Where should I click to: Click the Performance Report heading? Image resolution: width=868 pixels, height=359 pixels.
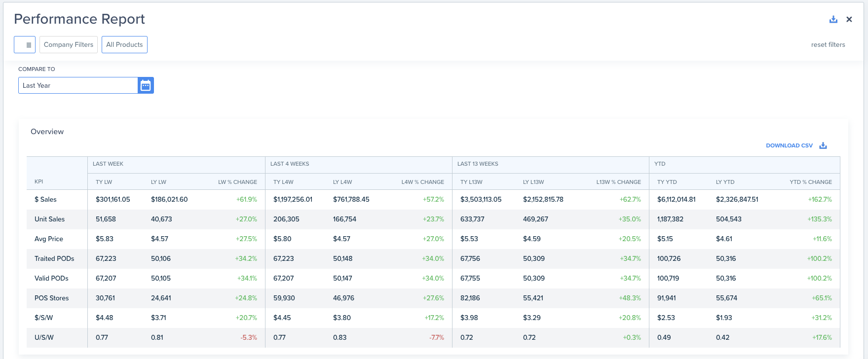79,19
